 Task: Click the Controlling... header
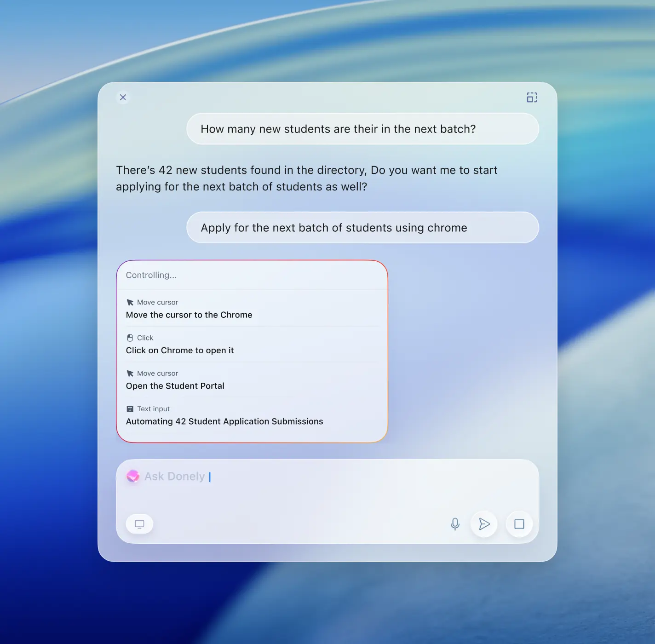pyautogui.click(x=151, y=275)
